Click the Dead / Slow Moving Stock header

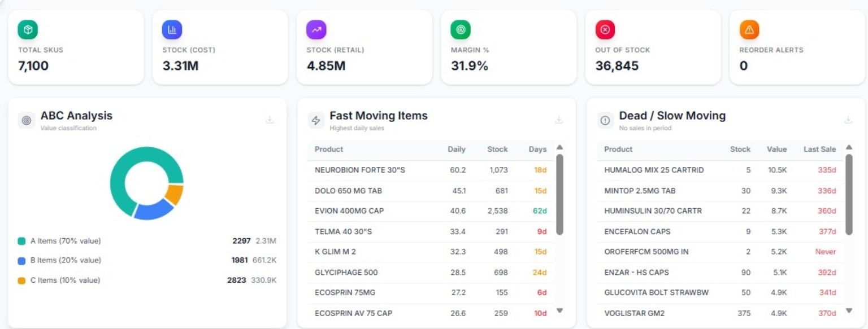[740, 150]
